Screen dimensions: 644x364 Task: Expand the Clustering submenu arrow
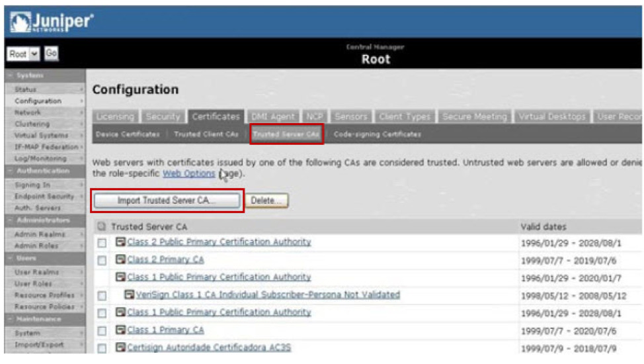point(81,124)
